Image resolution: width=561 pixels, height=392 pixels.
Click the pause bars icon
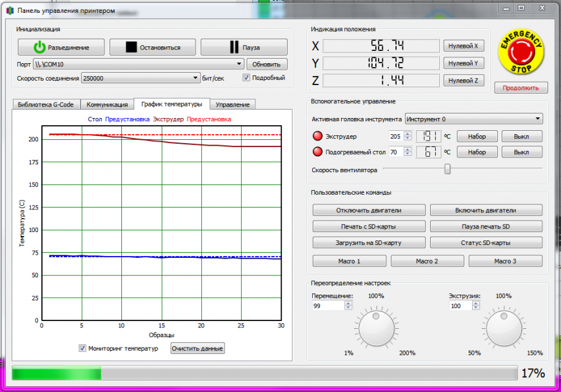tap(234, 47)
